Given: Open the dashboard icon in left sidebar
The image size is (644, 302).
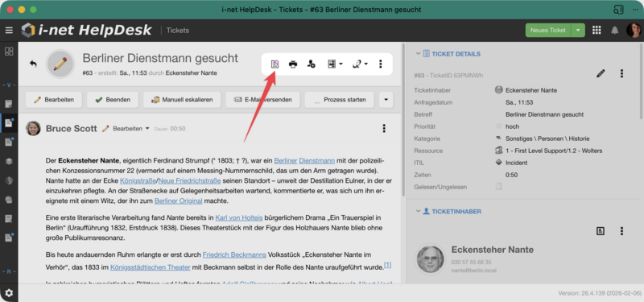Looking at the screenshot, I should point(9,52).
